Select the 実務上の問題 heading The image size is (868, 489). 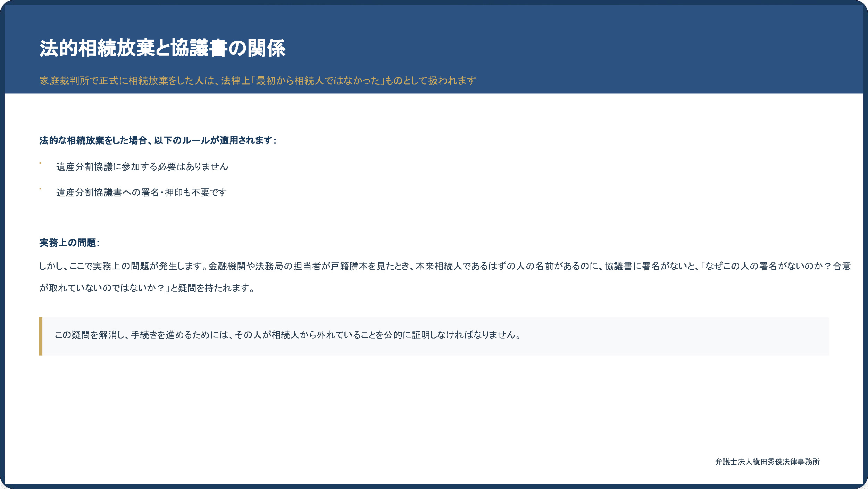69,243
